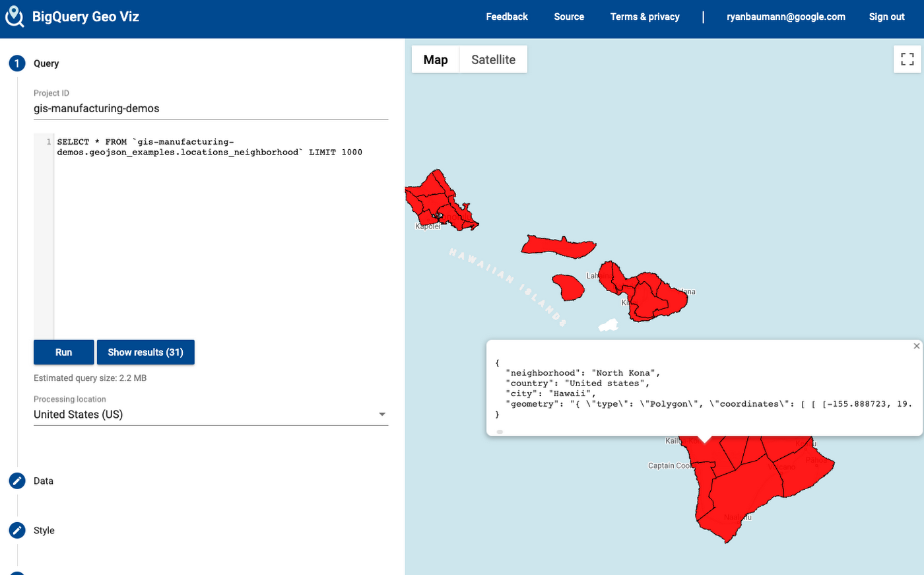
Task: Open the Feedback link
Action: coord(507,17)
